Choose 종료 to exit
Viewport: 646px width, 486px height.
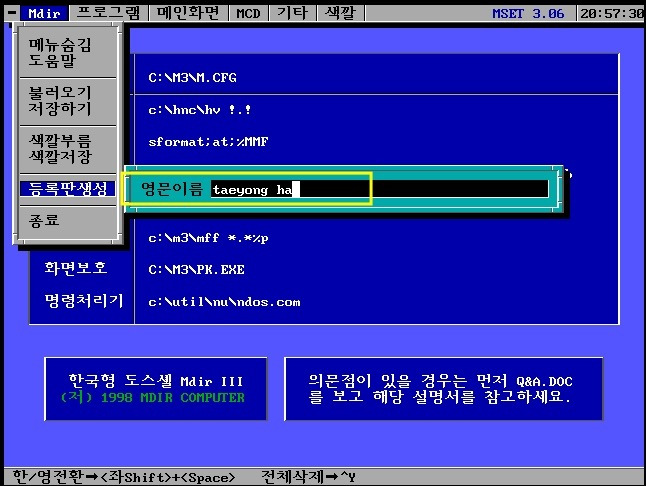click(x=44, y=221)
